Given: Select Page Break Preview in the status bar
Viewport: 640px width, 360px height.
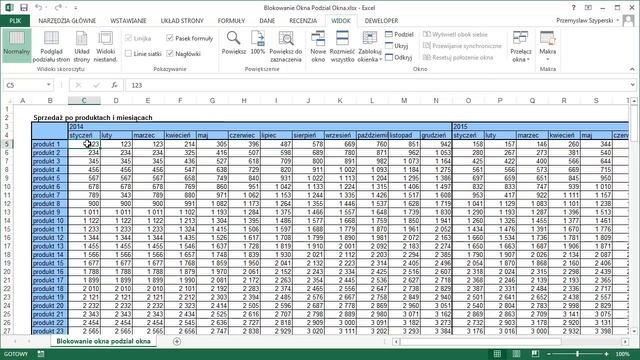Looking at the screenshot, I should pyautogui.click(x=535, y=354).
